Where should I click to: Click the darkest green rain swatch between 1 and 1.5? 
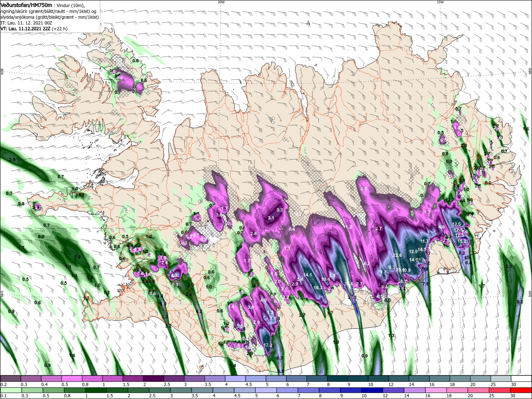point(96,390)
